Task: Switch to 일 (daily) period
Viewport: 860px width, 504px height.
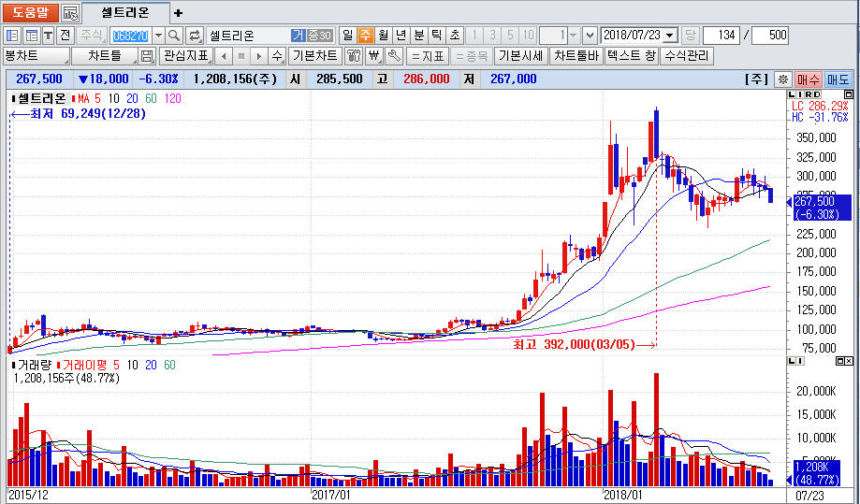Action: click(348, 36)
